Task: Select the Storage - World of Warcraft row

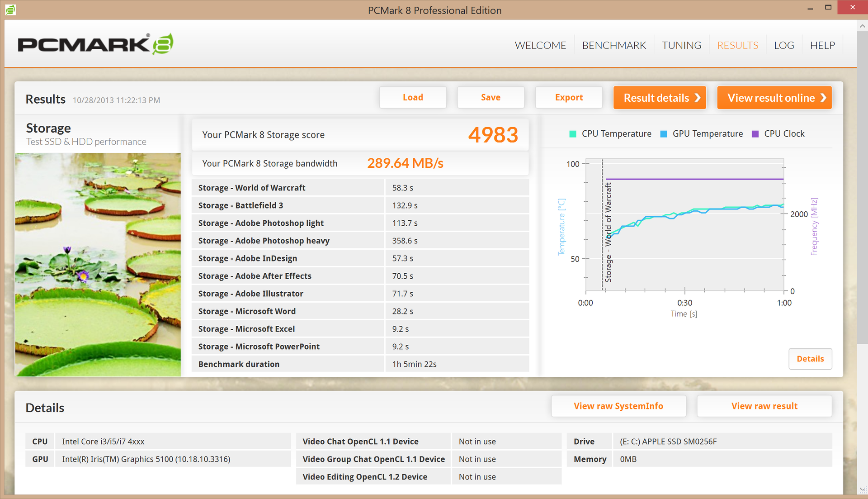Action: click(x=360, y=188)
